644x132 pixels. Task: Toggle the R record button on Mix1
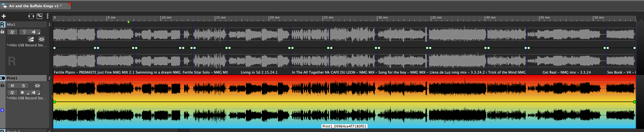(x=3, y=25)
